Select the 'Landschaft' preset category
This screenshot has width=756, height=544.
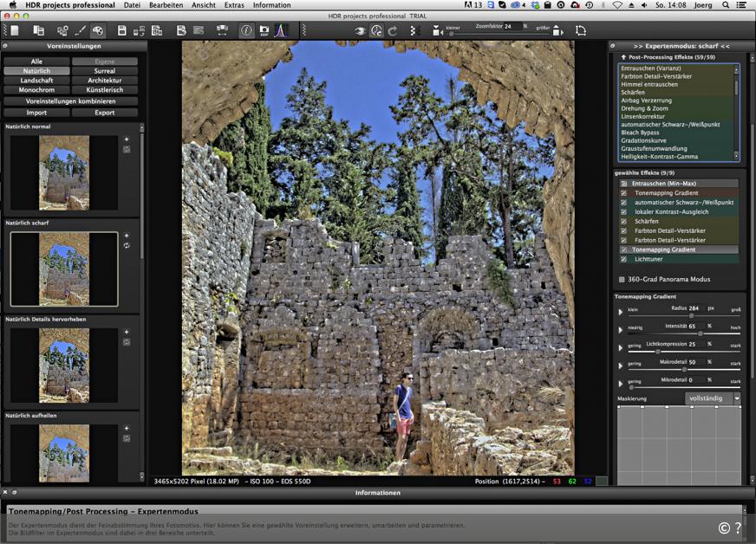point(36,81)
